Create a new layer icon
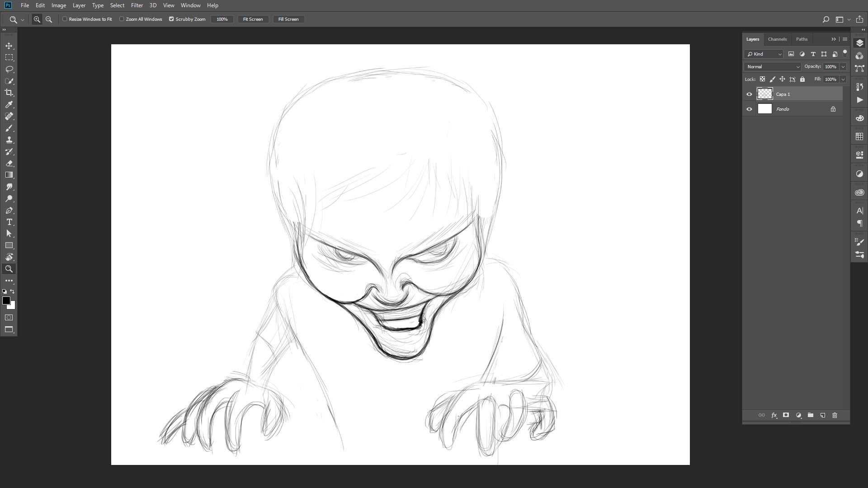Viewport: 868px width, 488px height. [x=823, y=415]
